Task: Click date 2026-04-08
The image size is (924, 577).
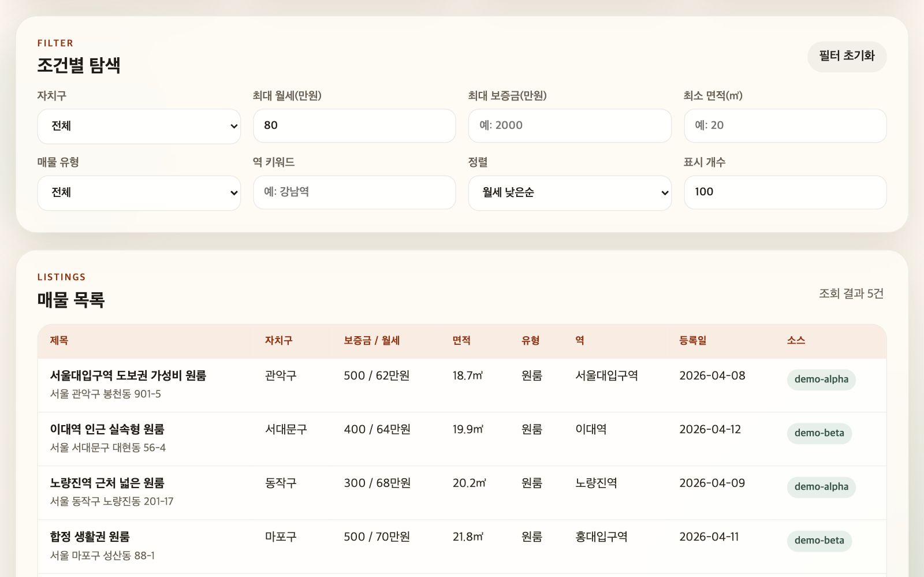Action: (712, 375)
